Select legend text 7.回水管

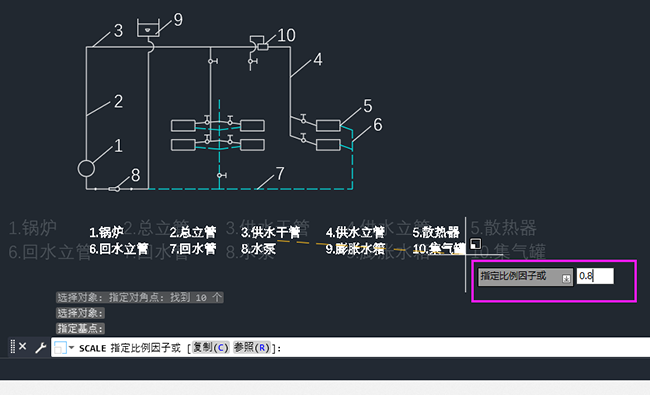(x=193, y=249)
